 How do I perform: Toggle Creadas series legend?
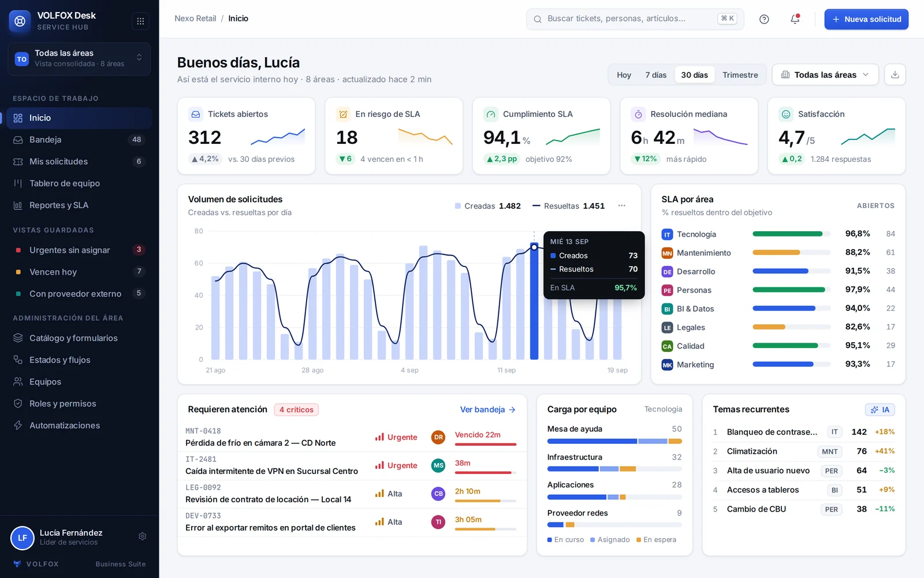[488, 206]
